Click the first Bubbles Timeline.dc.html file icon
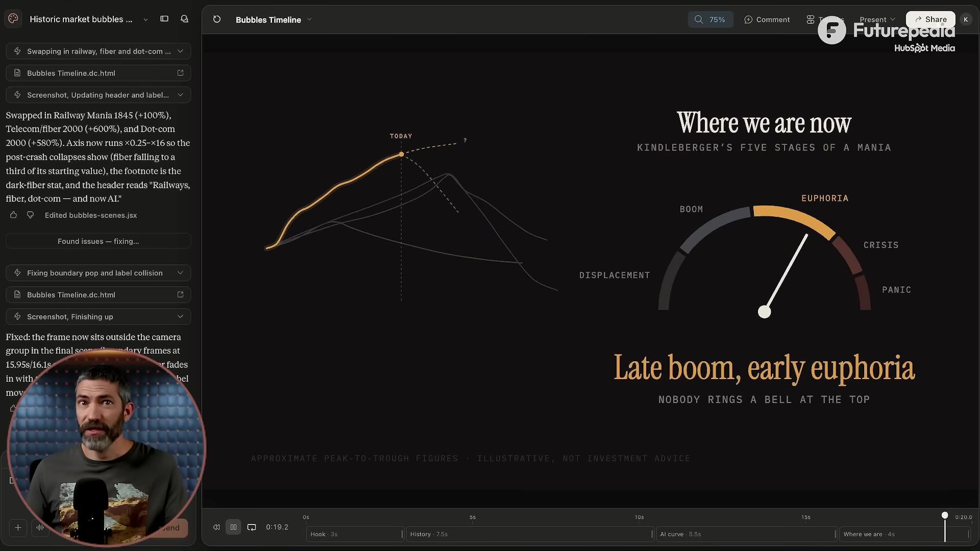 click(17, 73)
